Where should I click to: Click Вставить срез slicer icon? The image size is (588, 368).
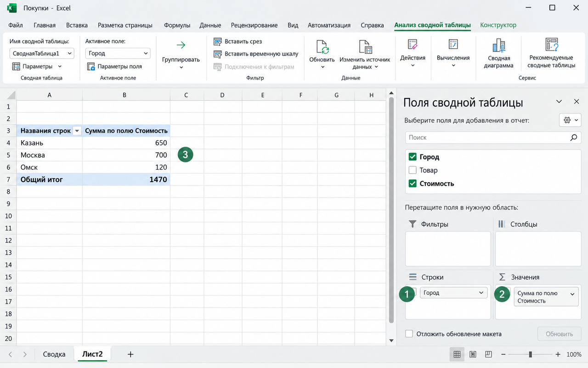(x=218, y=41)
